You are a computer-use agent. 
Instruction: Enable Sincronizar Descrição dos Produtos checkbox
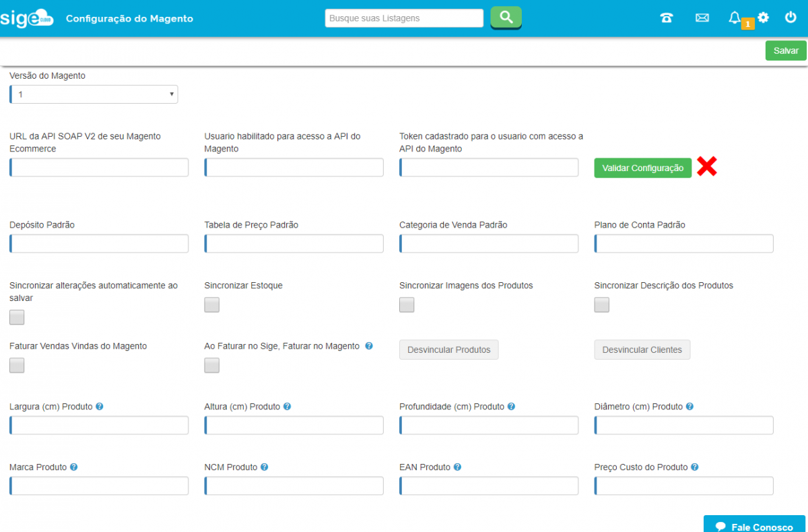coord(602,305)
